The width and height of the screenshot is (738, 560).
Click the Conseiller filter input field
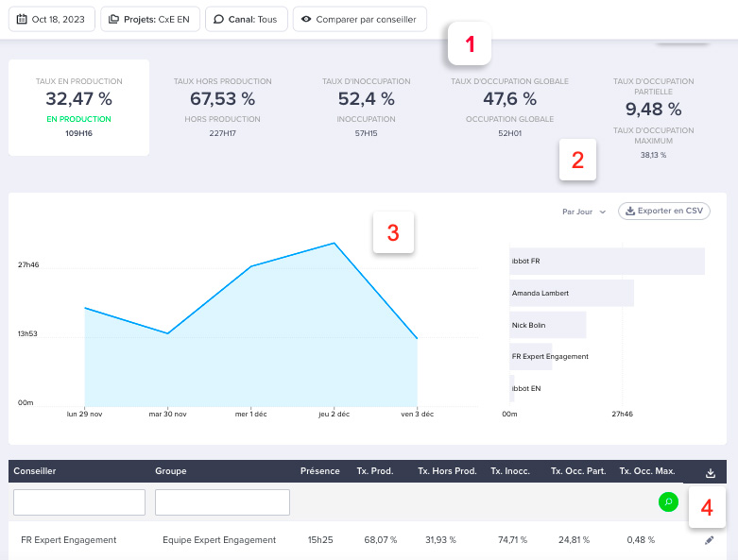point(79,502)
